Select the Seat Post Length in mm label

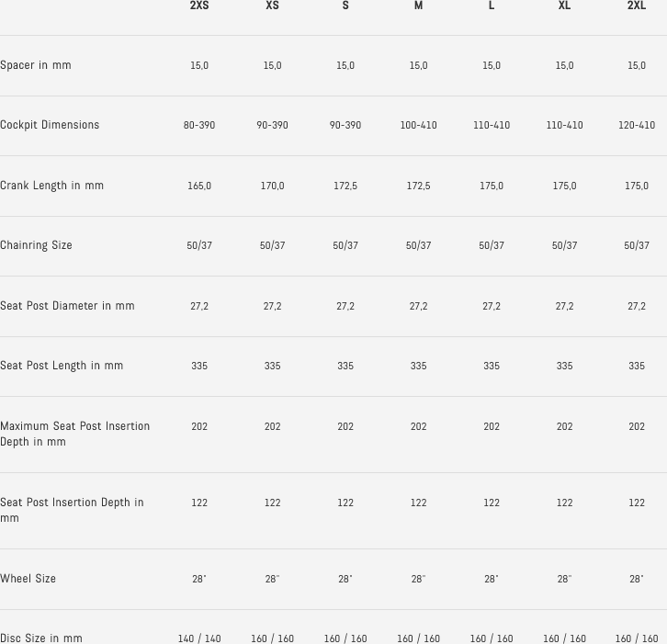[62, 366]
